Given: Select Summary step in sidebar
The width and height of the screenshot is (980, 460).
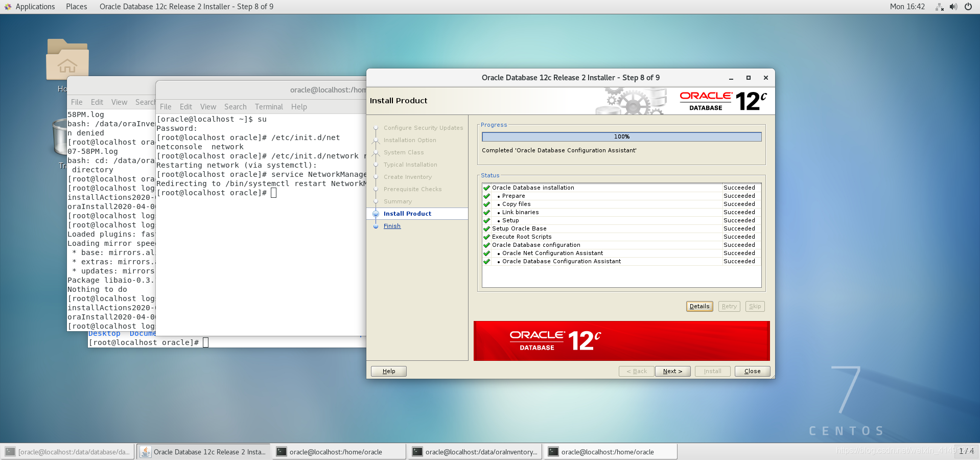Looking at the screenshot, I should (398, 201).
